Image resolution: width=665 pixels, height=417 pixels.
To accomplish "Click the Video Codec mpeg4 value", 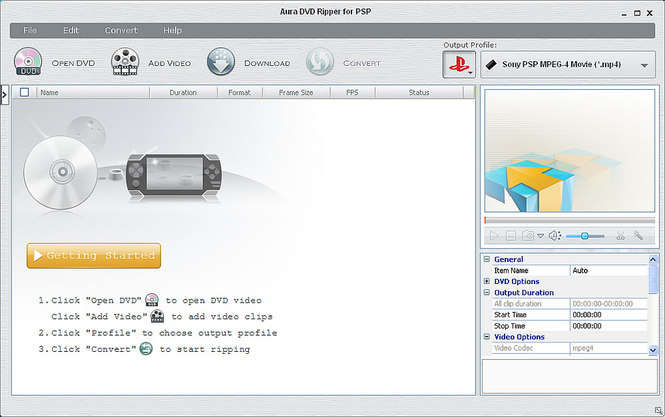I will [609, 348].
